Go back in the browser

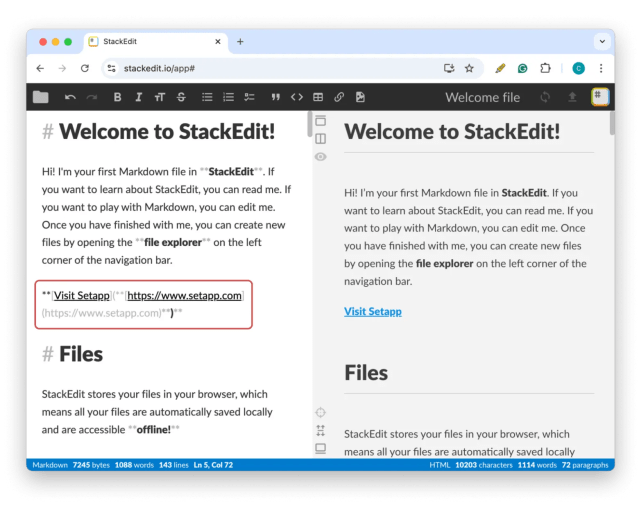pyautogui.click(x=40, y=68)
